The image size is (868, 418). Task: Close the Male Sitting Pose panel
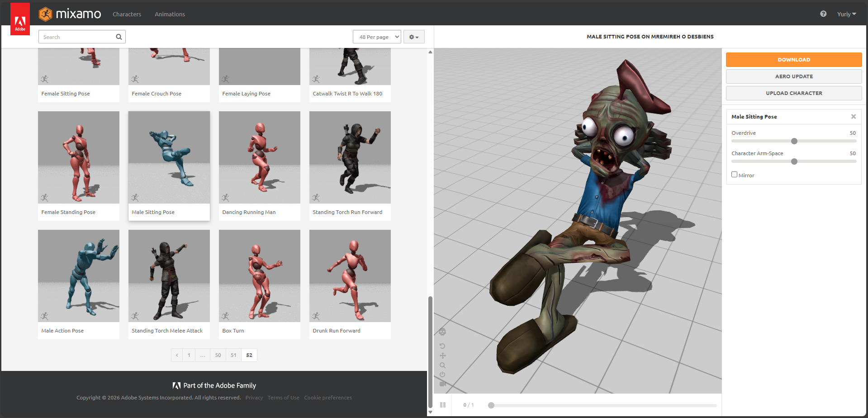pyautogui.click(x=853, y=117)
